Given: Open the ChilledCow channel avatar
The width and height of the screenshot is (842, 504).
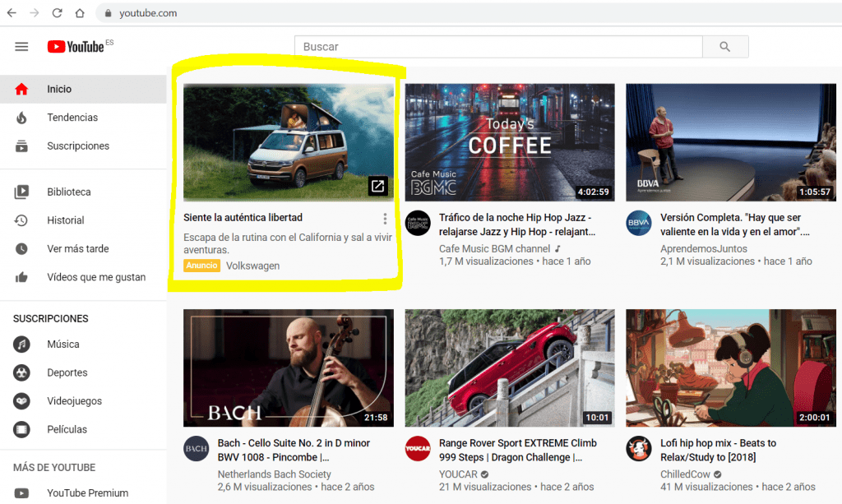Looking at the screenshot, I should coord(639,449).
